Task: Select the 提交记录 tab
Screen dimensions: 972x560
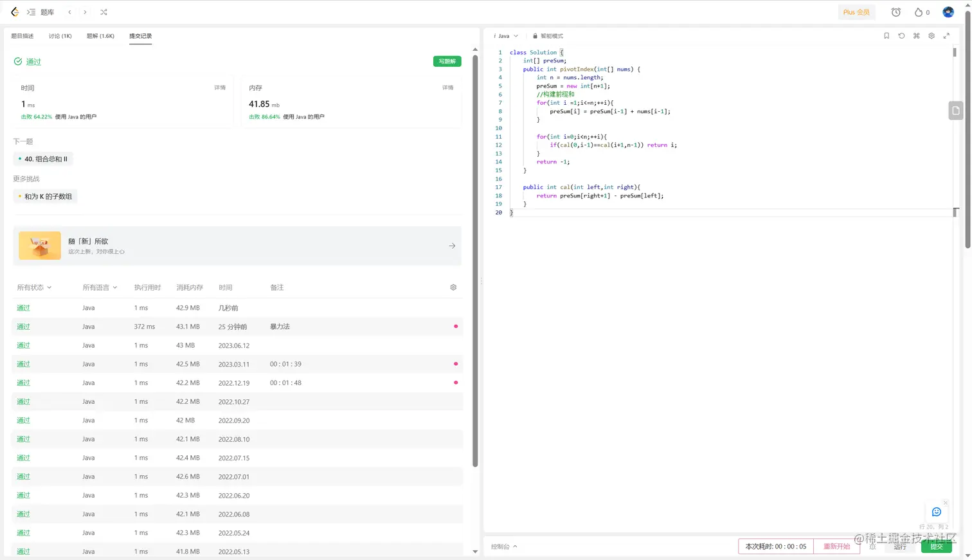Action: click(140, 36)
